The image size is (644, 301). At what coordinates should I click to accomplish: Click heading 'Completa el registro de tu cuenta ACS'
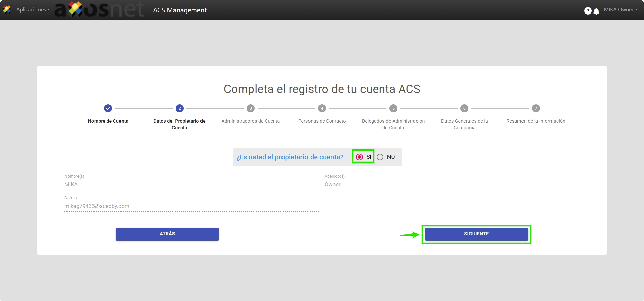322,89
